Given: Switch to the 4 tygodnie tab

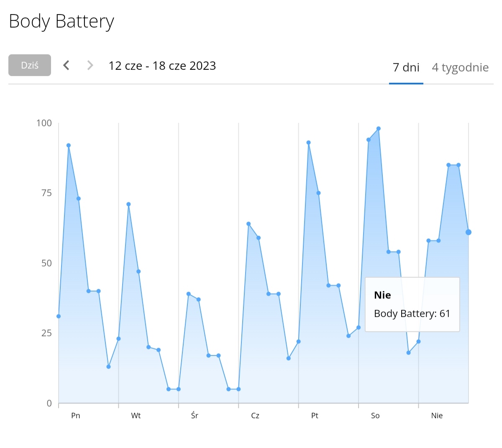Looking at the screenshot, I should click(460, 67).
